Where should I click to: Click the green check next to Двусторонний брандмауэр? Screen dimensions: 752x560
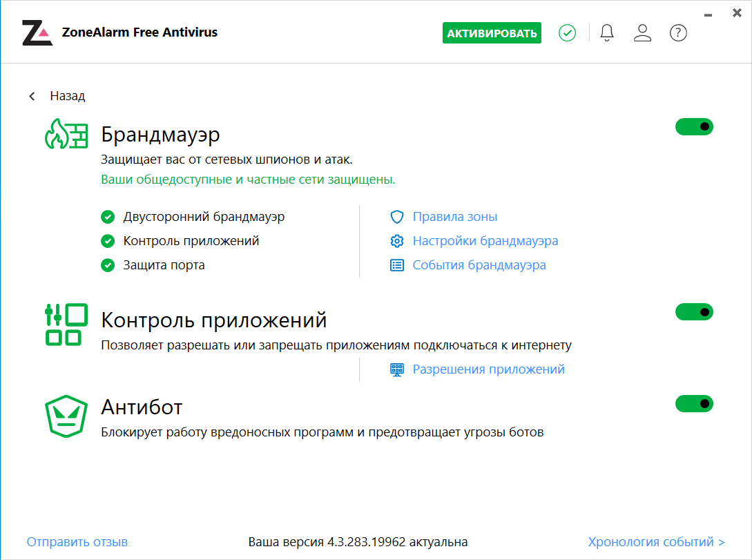coord(108,218)
